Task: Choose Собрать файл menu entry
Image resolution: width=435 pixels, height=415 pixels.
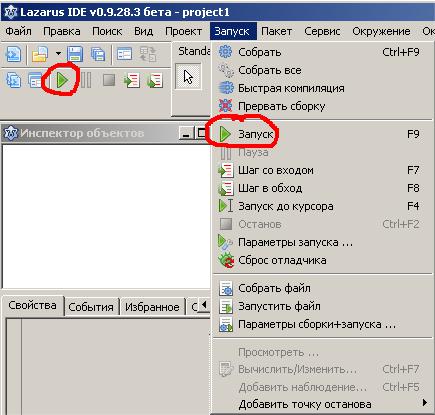Action: point(323,288)
